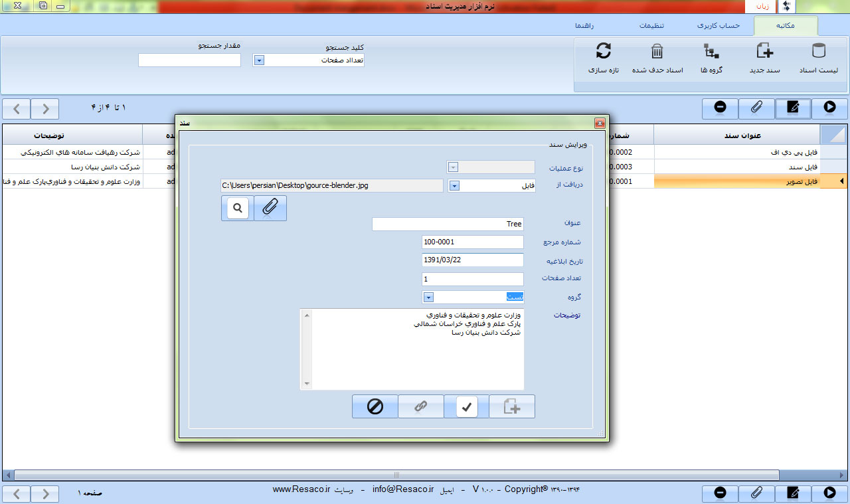The image size is (850, 504).
Task: Click the top toolbar minus delete button
Action: click(x=720, y=108)
